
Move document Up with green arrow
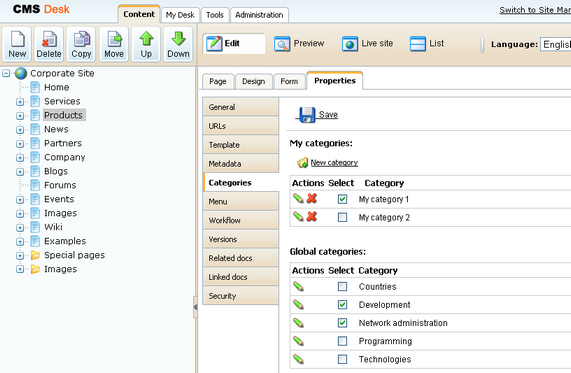pyautogui.click(x=146, y=44)
